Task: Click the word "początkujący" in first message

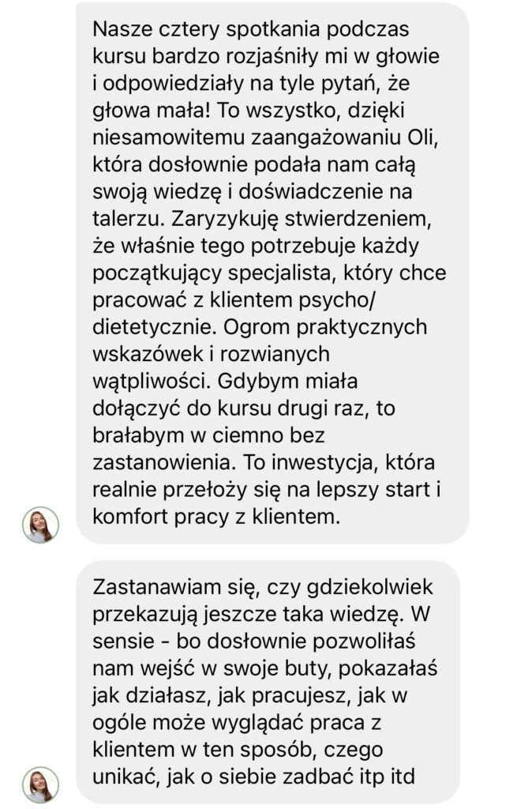Action: tap(157, 273)
